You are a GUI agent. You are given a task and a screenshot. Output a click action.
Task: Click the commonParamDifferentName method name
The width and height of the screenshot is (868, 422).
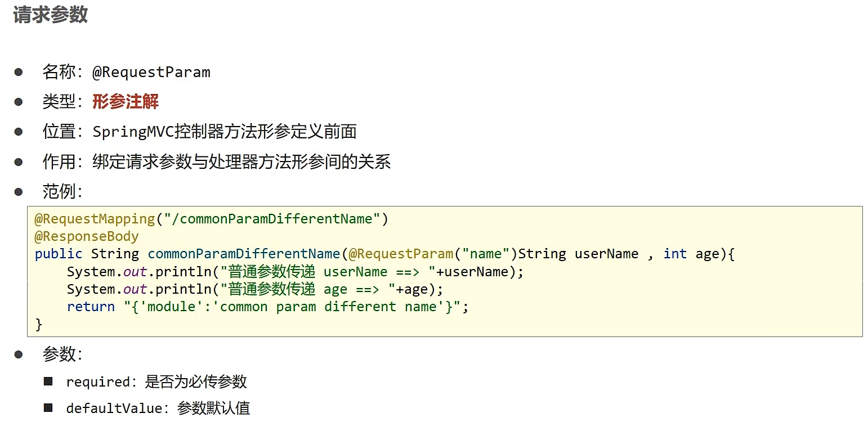click(x=244, y=254)
